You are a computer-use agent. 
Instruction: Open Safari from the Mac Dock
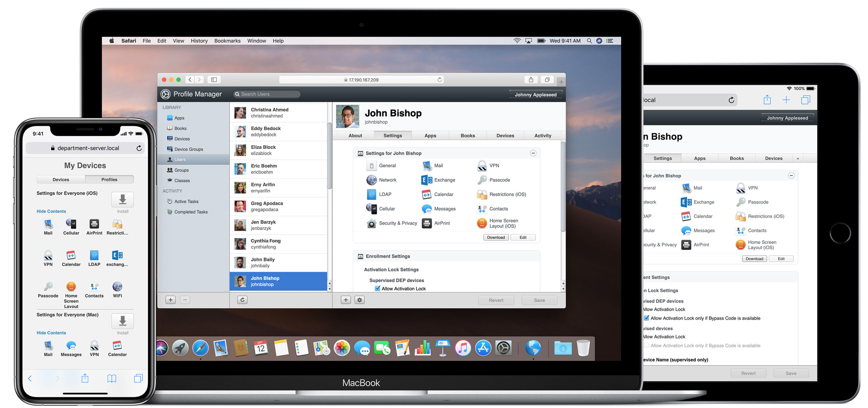[200, 348]
